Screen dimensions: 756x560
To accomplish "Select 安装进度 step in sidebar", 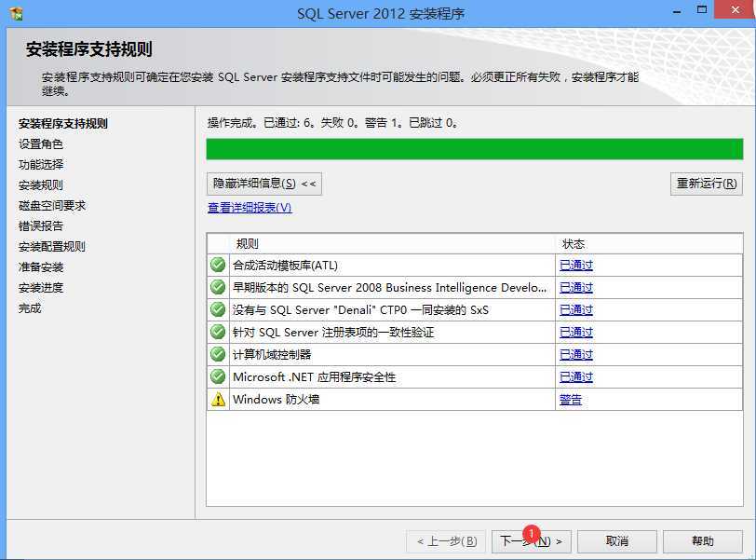I will click(x=41, y=288).
